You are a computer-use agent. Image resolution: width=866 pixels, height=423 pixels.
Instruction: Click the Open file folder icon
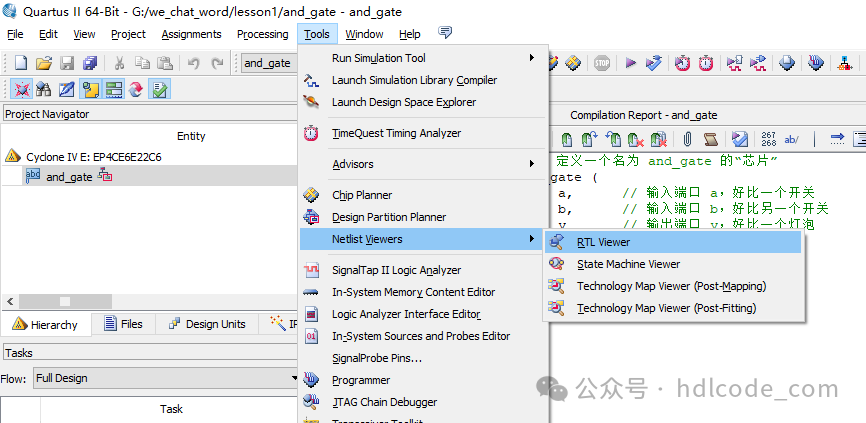click(44, 63)
